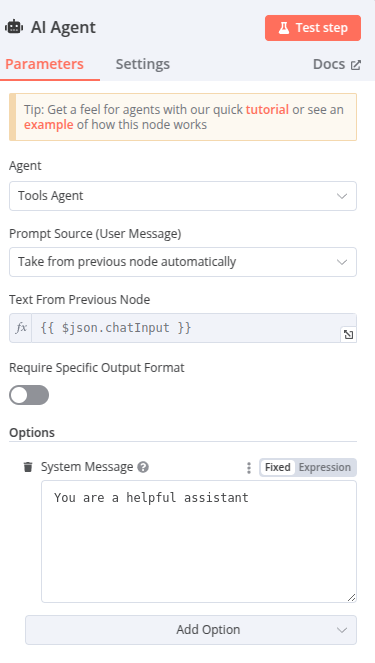Open the Agent type dropdown
This screenshot has height=663, width=375.
tap(183, 196)
